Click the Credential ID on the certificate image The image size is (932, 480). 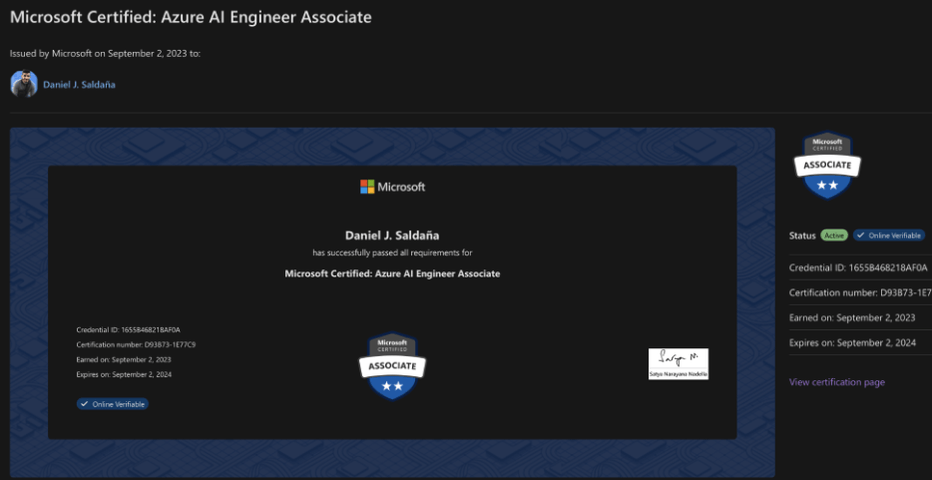pos(128,329)
